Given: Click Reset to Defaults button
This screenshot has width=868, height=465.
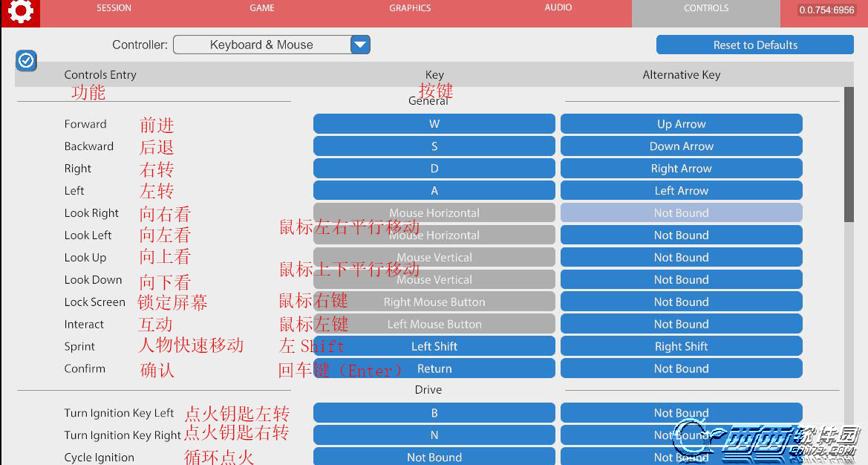Looking at the screenshot, I should pos(755,45).
